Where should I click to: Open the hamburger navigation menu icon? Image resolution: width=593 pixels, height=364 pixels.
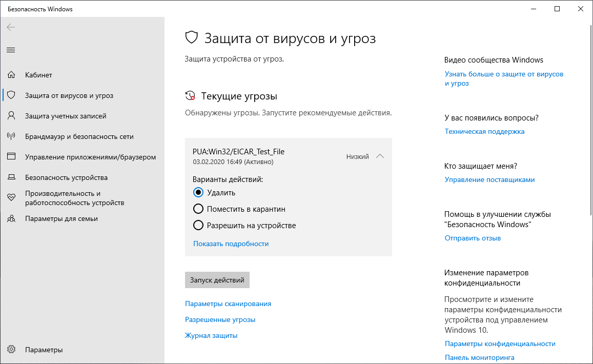pos(10,50)
